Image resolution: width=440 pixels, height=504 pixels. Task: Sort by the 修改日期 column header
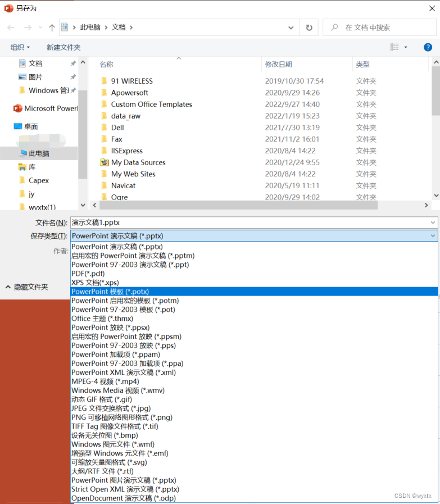click(278, 64)
